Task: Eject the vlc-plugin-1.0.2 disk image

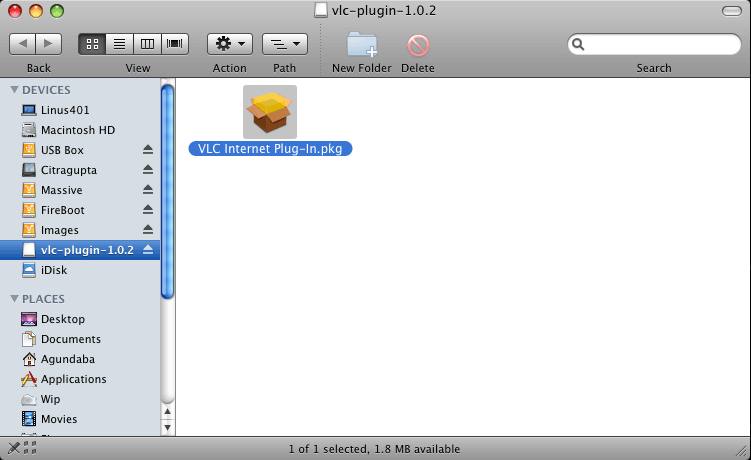Action: pyautogui.click(x=148, y=250)
